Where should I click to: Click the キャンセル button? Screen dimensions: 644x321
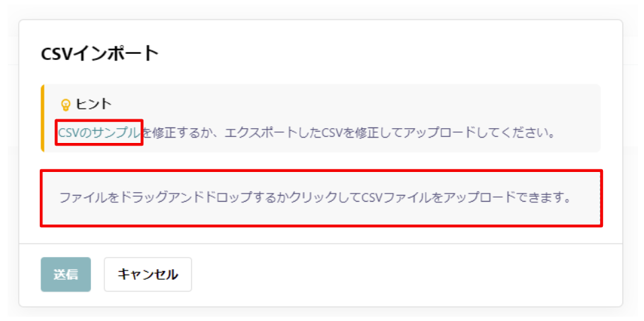click(148, 274)
